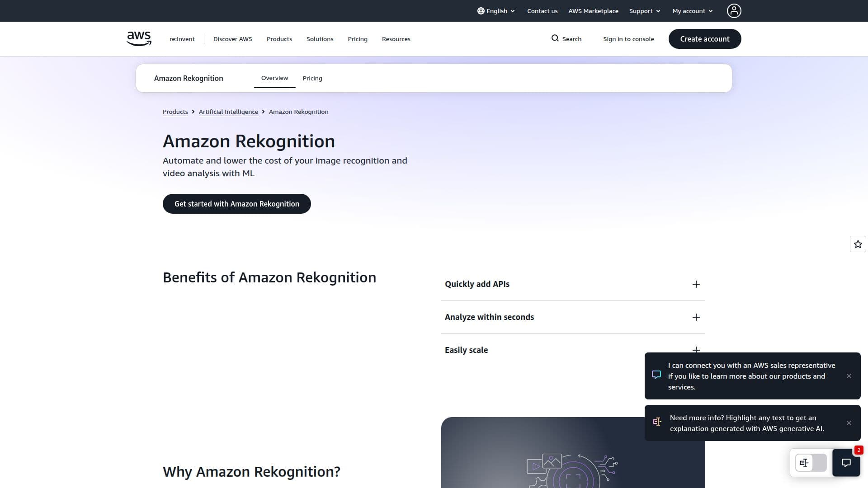Open the chat bubble button with badge
This screenshot has width=868, height=488.
[x=846, y=462]
